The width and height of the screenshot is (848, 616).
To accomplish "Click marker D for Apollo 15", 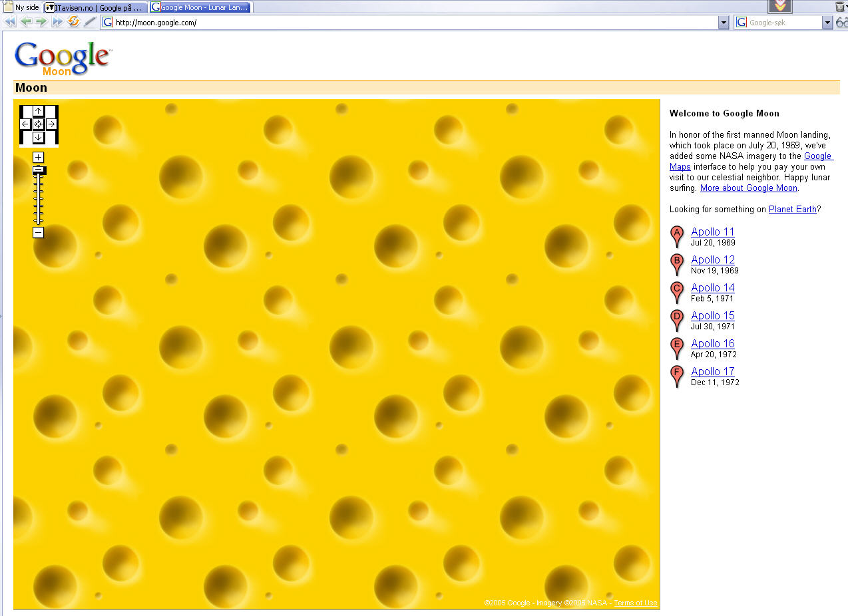I will (x=677, y=320).
